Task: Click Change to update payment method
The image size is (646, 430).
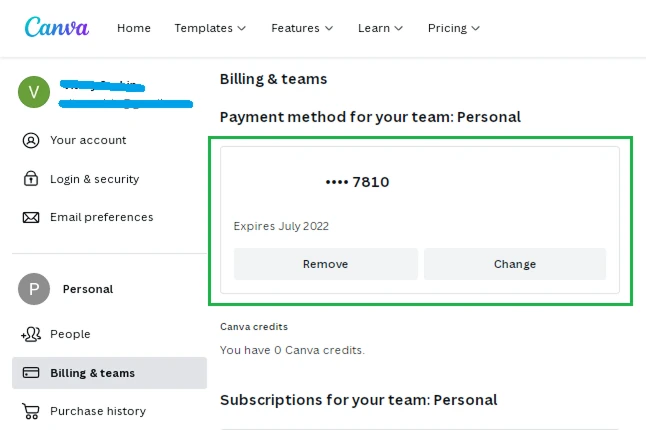Action: click(x=515, y=264)
